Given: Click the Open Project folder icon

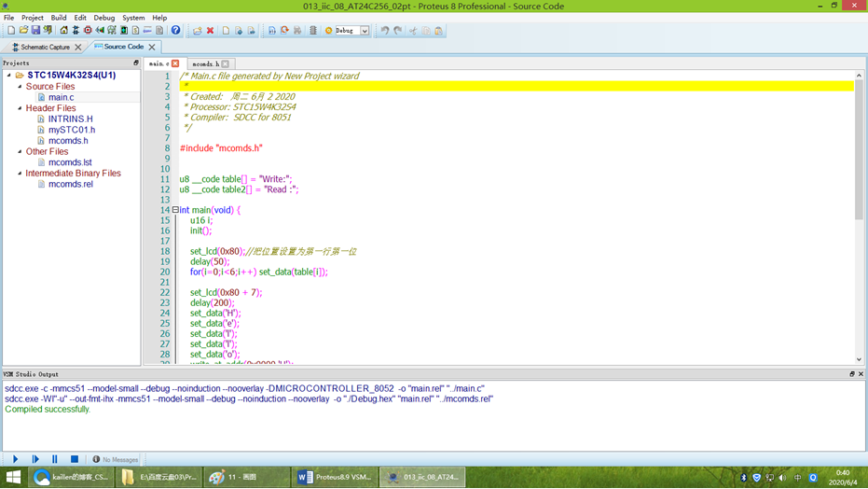Looking at the screenshot, I should coord(23,31).
